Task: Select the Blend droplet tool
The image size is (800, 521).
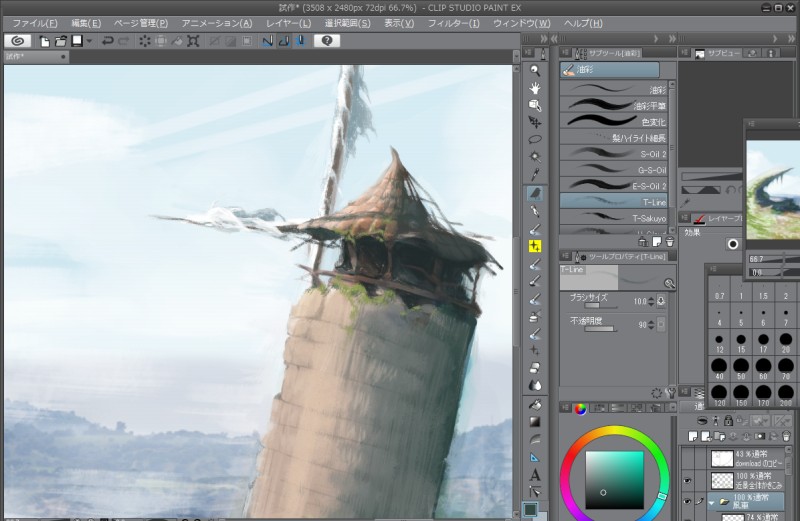Action: pos(535,385)
